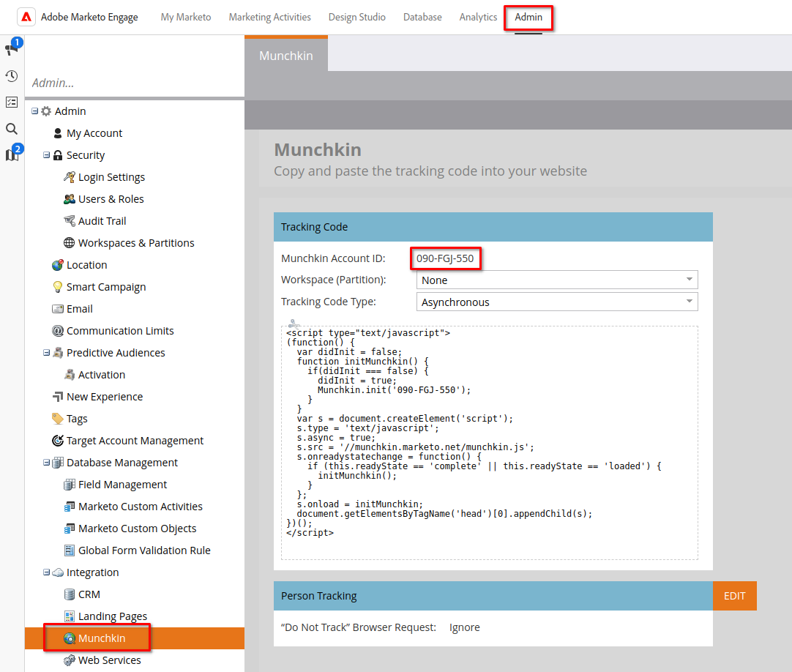
Task: Click the Adobe logo icon
Action: click(26, 17)
